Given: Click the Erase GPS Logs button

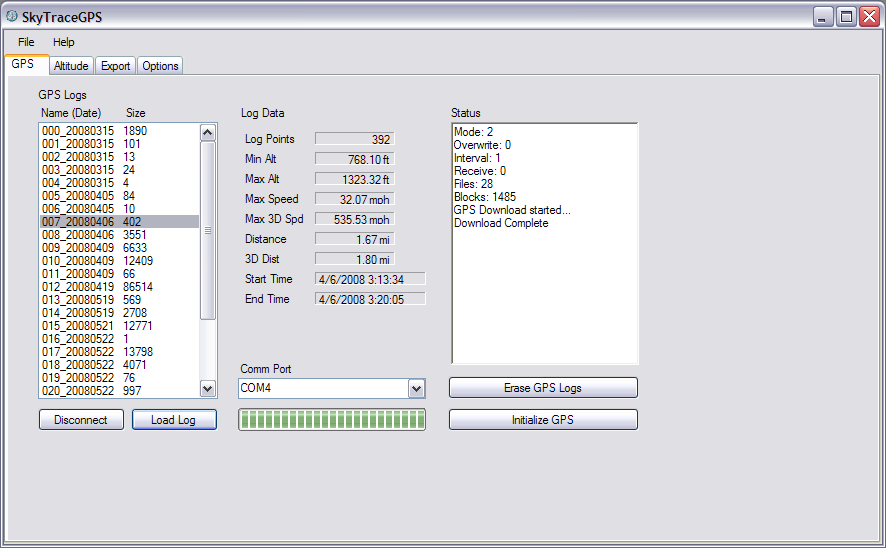Looking at the screenshot, I should (x=543, y=388).
